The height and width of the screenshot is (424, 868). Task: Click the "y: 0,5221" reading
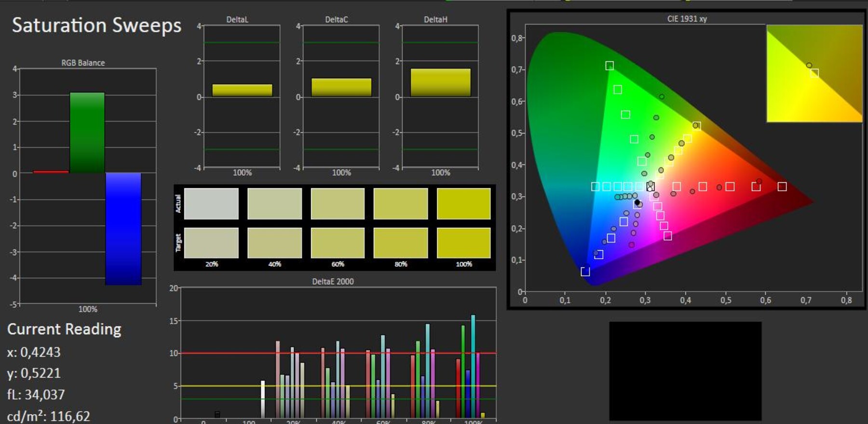pyautogui.click(x=34, y=373)
